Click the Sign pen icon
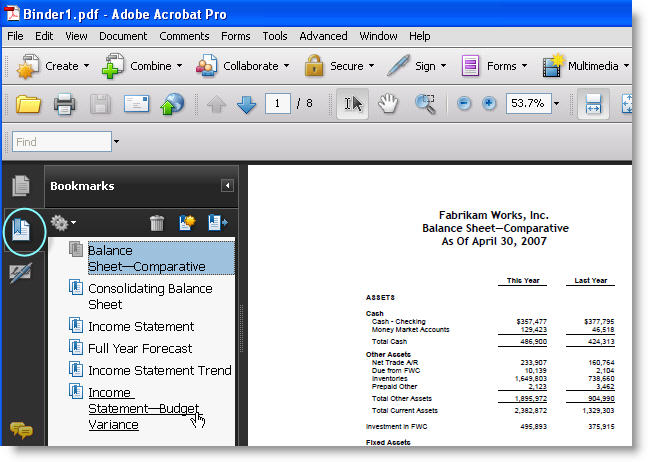The height and width of the screenshot is (462, 648). 398,65
